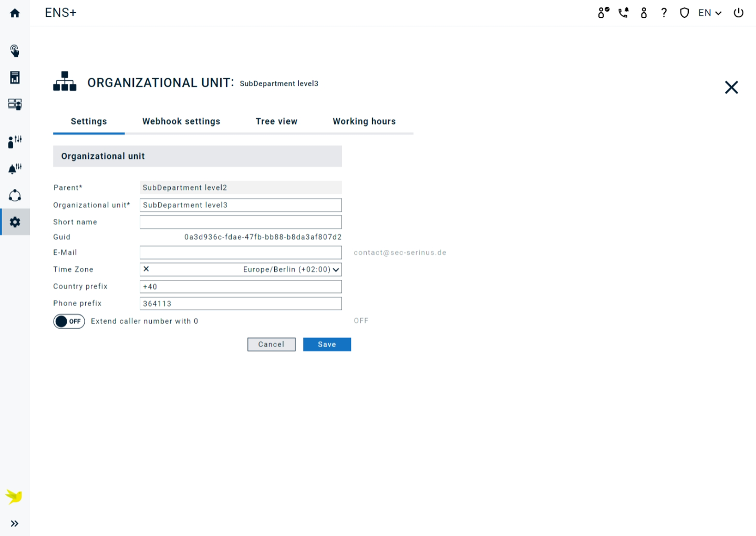Open the calculator-style report sidebar icon
This screenshot has height=536, width=756.
[x=15, y=78]
